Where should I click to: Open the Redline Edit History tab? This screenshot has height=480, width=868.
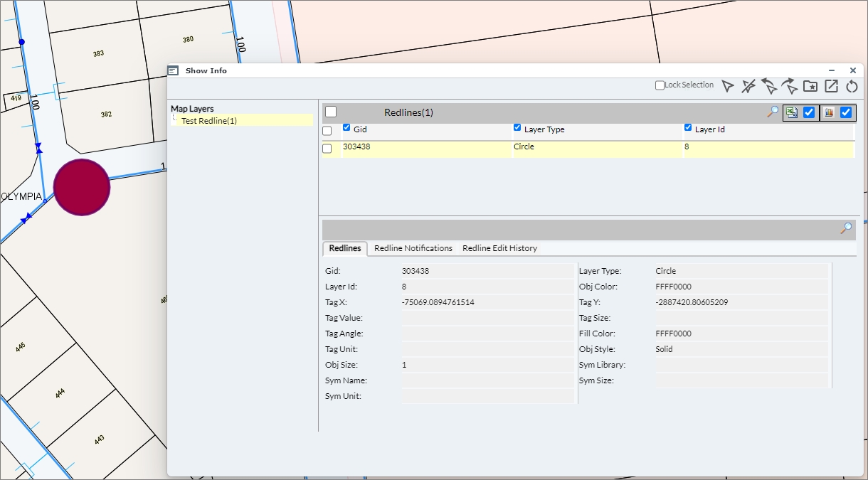[499, 248]
